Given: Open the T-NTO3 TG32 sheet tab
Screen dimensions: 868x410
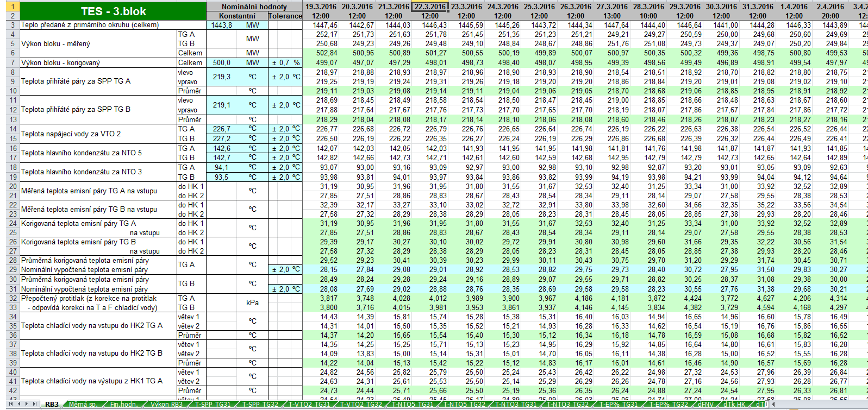Looking at the screenshot, I should pos(568,404).
